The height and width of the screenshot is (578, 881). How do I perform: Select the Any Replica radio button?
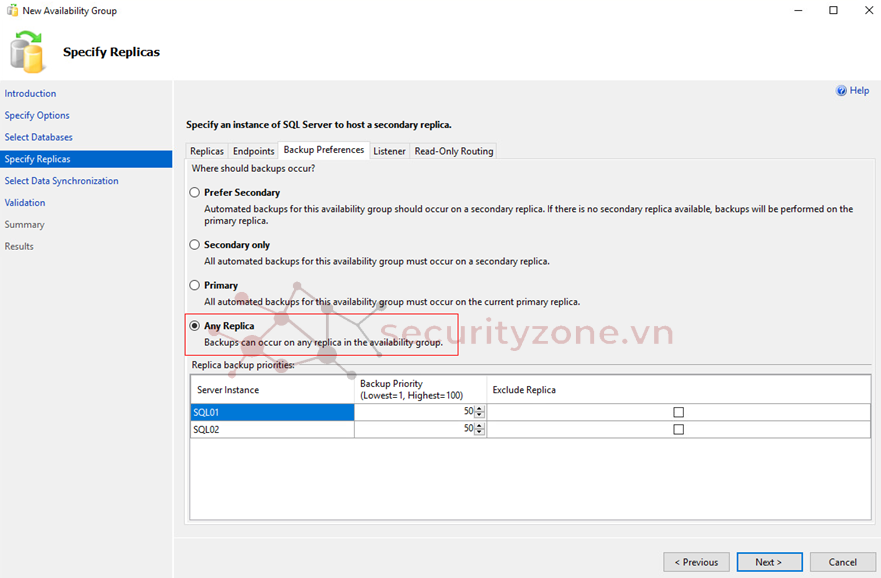tap(195, 326)
